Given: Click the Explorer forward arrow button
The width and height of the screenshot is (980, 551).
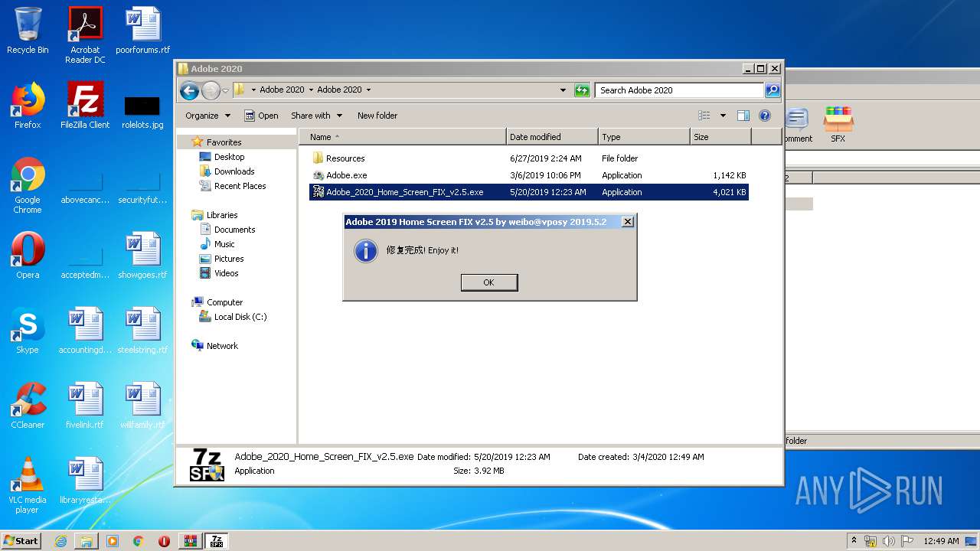Looking at the screenshot, I should click(211, 90).
